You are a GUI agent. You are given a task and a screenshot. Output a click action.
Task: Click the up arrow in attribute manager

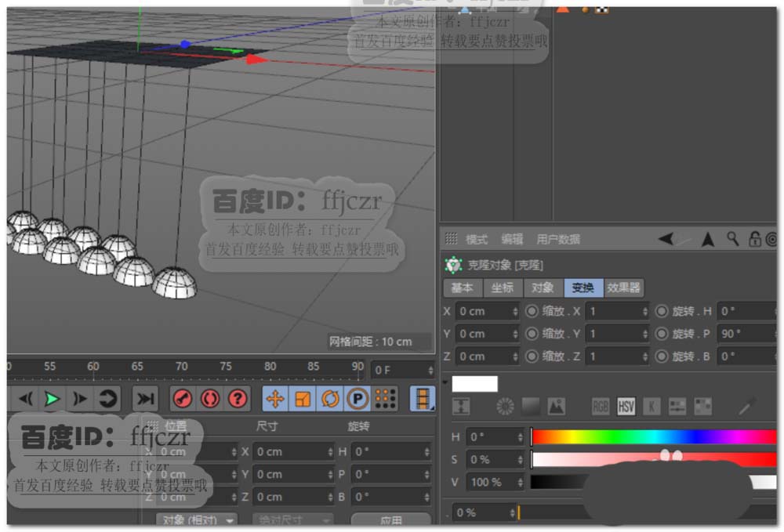click(x=708, y=239)
